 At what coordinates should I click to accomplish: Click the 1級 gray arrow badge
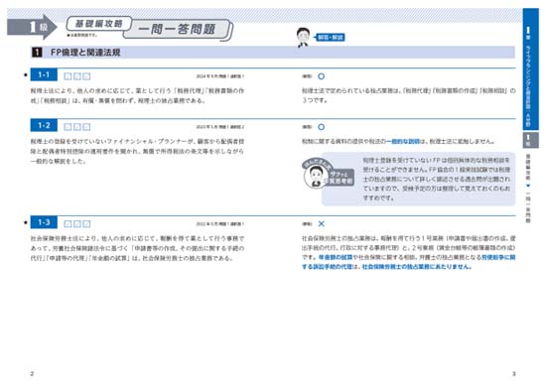click(32, 27)
